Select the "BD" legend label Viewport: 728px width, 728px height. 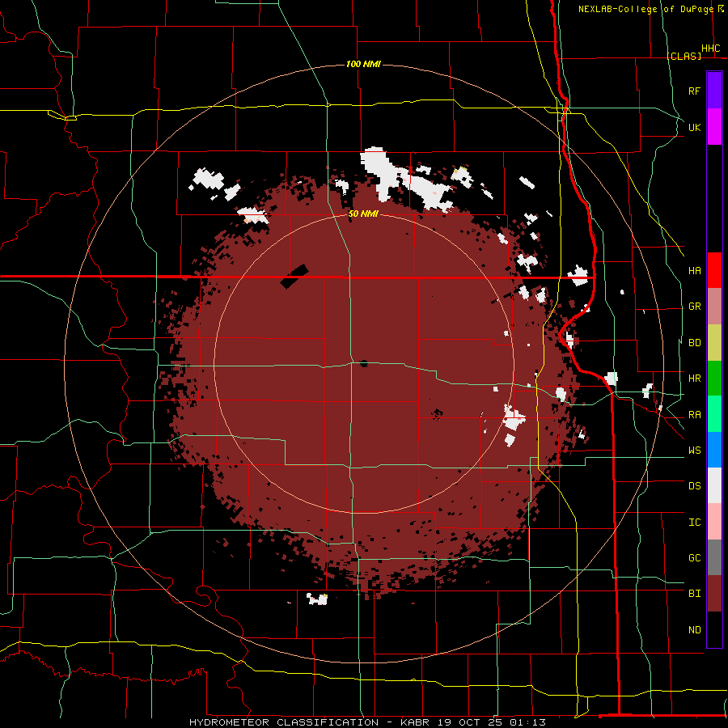tap(694, 343)
